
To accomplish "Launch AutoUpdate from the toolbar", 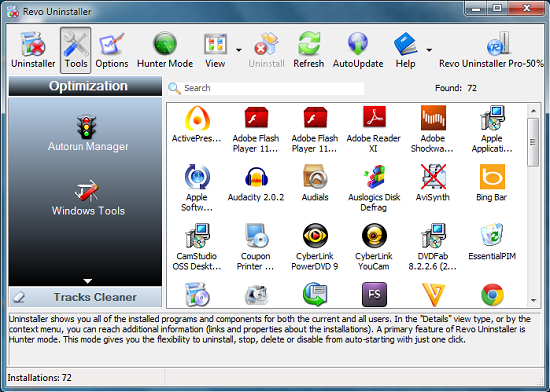I will (x=358, y=50).
